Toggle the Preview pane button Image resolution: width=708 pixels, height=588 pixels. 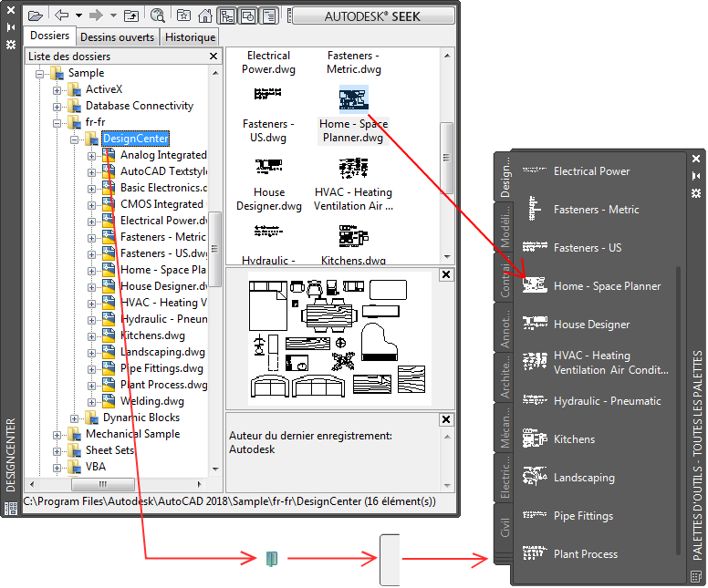pos(248,16)
